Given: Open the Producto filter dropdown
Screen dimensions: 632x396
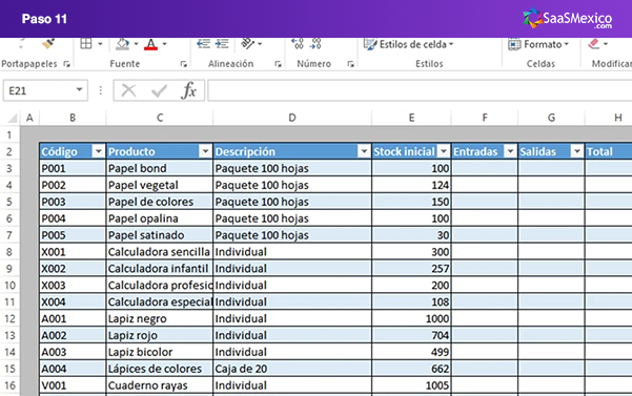Looking at the screenshot, I should 205,152.
